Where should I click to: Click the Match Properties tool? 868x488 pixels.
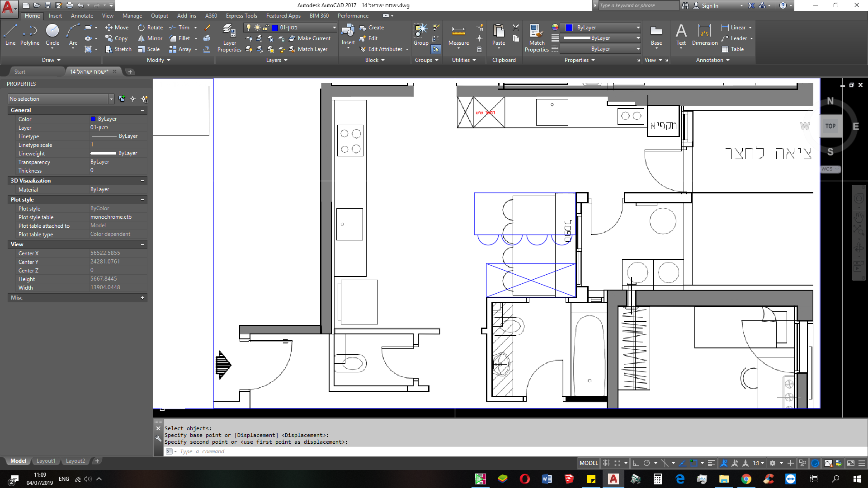click(x=537, y=38)
